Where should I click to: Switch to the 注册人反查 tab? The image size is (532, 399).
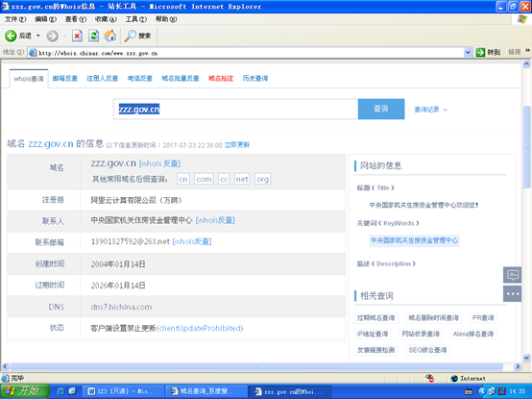[103, 79]
